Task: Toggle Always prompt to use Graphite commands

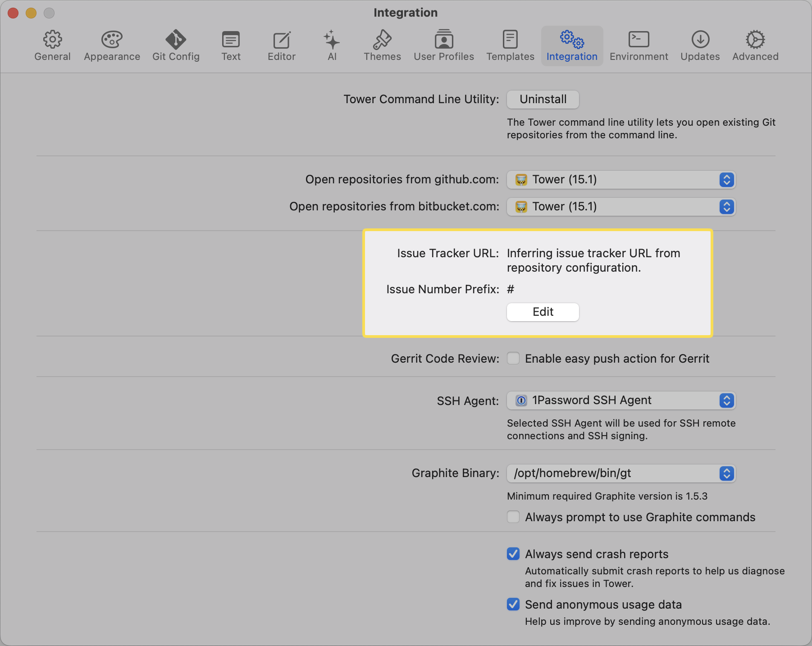Action: click(513, 517)
